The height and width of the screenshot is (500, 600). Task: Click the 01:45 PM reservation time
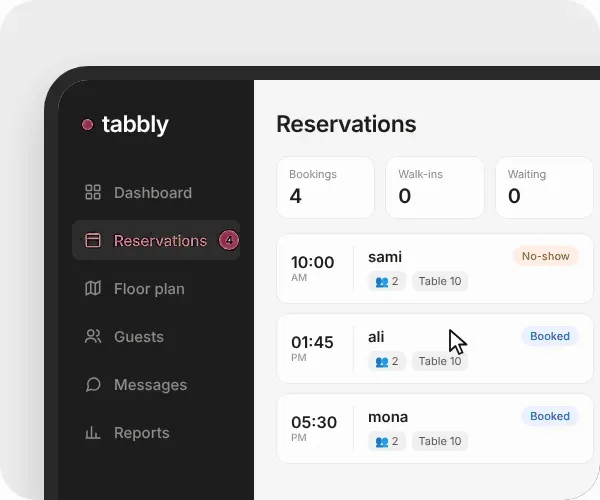(312, 348)
